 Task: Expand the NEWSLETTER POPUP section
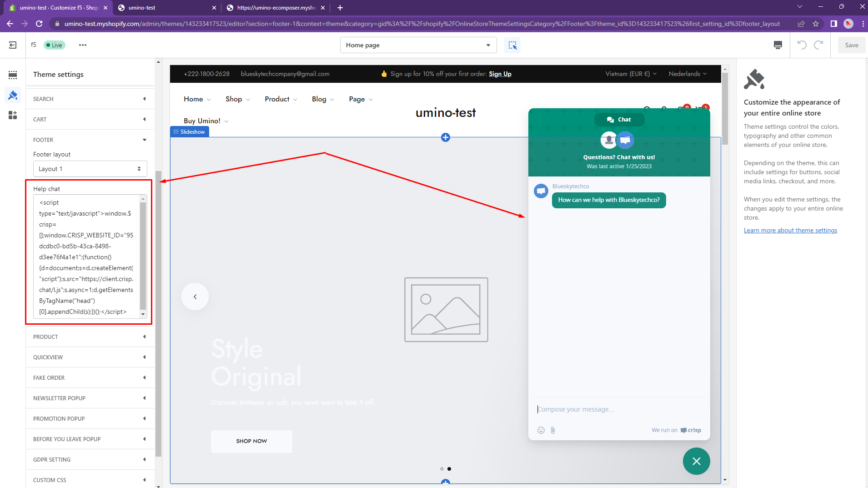[90, 398]
